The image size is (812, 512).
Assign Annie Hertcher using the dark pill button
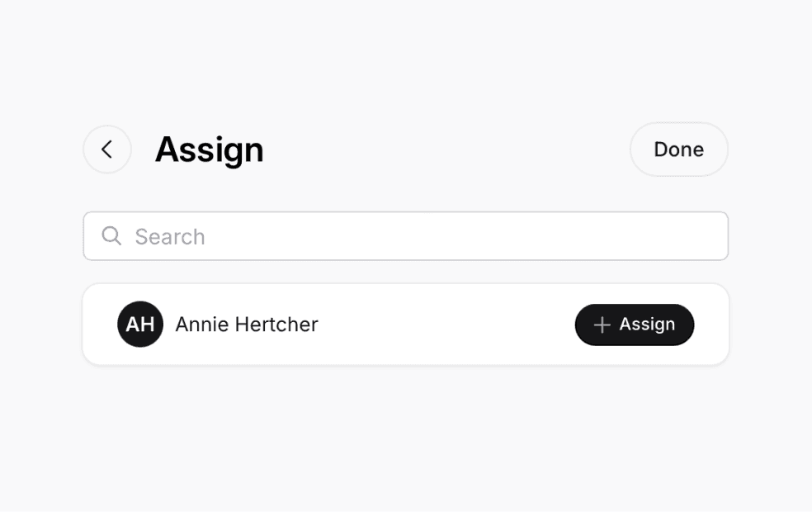coord(634,325)
